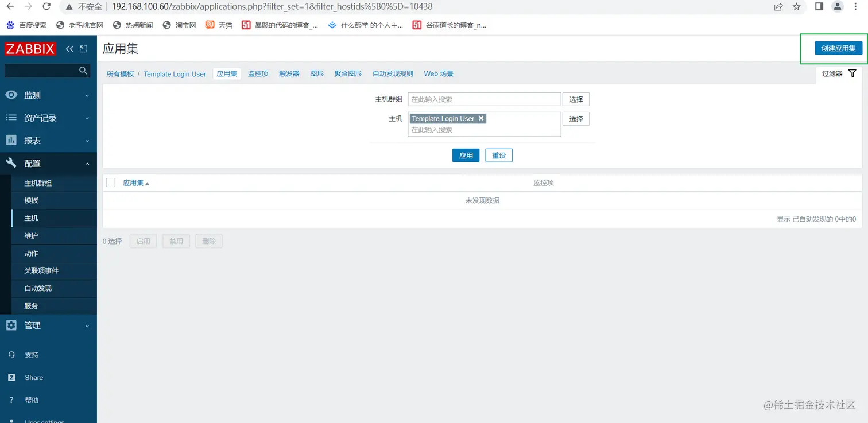Screen dimensions: 868x423
Task: Click the headset icon for 支持
Action: click(x=11, y=355)
